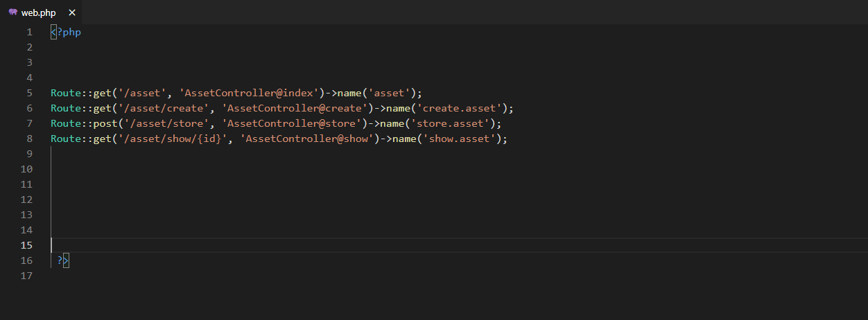Viewport: 868px width, 320px height.
Task: Click line number 17 in the gutter
Action: [26, 276]
